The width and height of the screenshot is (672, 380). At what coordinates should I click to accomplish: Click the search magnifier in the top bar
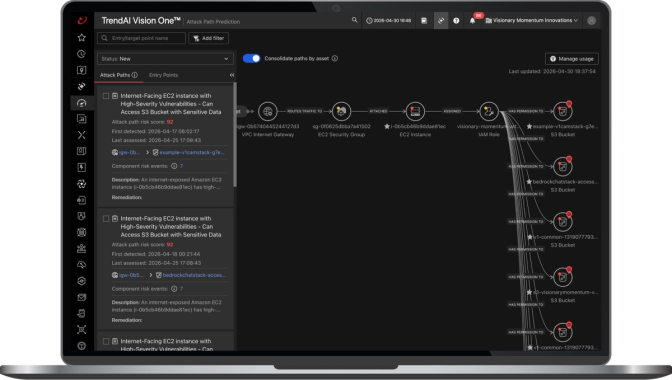354,20
